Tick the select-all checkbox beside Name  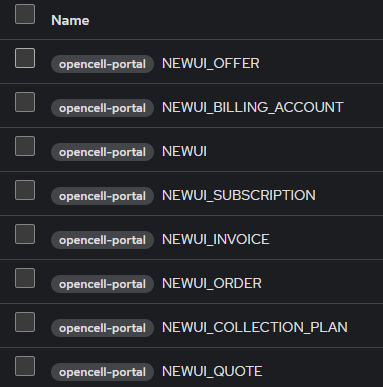25,14
